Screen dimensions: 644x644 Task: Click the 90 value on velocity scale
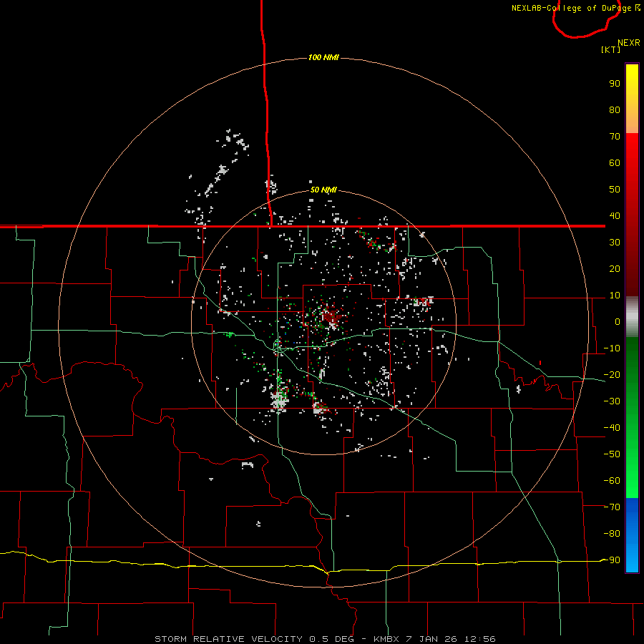tap(615, 84)
